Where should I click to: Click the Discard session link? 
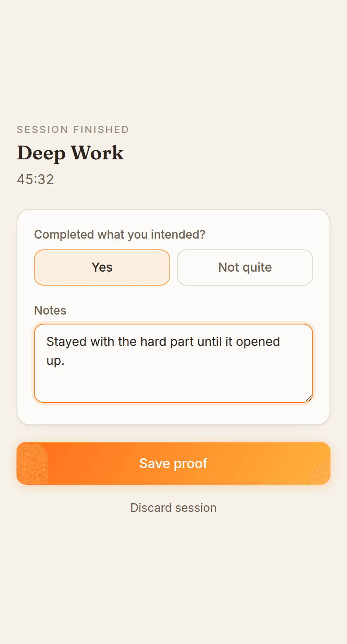click(173, 508)
